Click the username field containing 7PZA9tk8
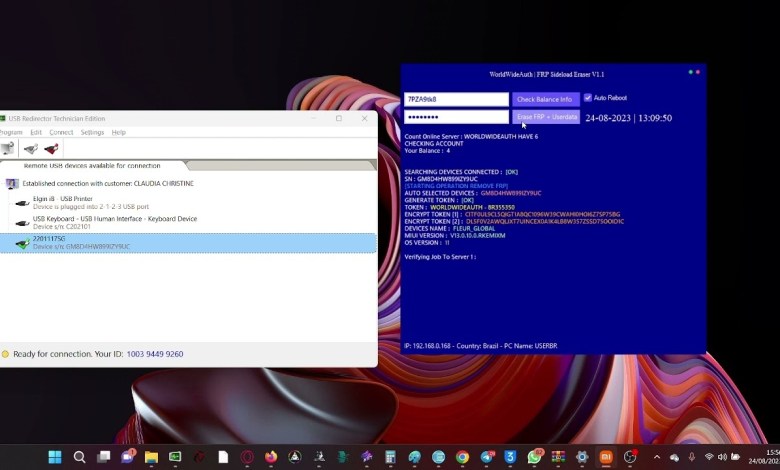 tap(456, 99)
